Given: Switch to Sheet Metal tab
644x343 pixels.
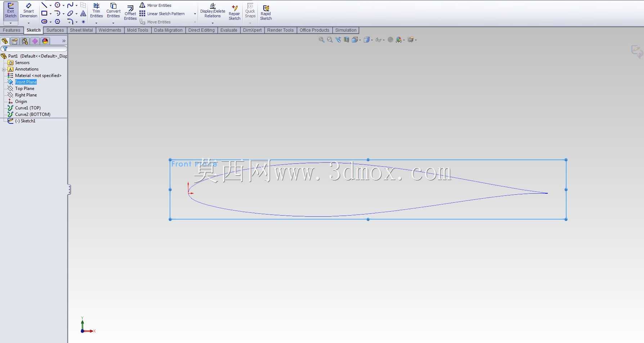Looking at the screenshot, I should 81,30.
